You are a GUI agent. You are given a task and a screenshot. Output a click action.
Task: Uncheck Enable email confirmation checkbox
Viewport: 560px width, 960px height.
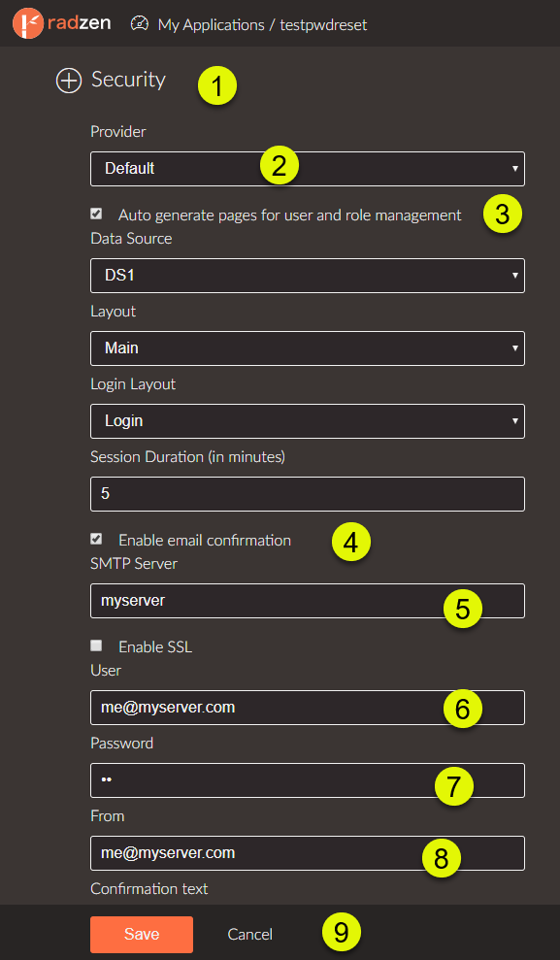[x=96, y=539]
